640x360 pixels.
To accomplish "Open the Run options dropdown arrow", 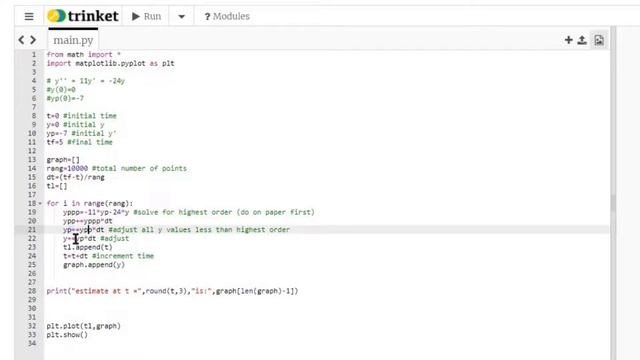I will (x=182, y=17).
